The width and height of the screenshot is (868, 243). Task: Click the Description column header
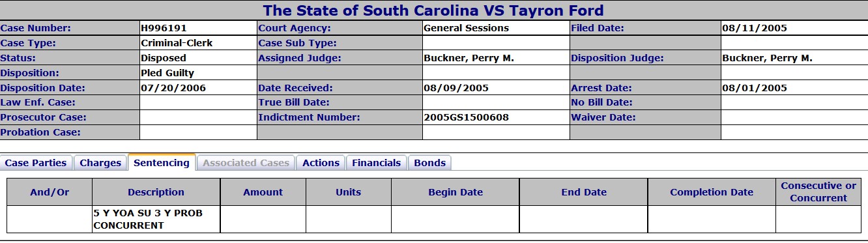coord(156,192)
